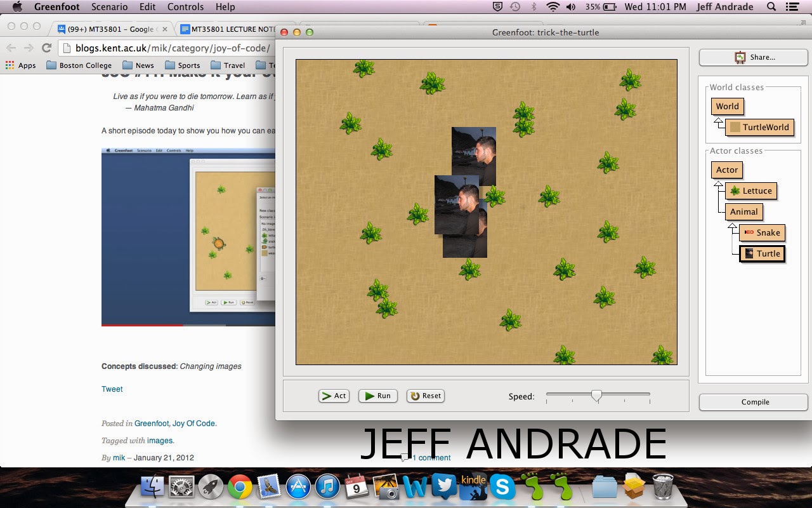812x508 pixels.
Task: Select the Actor class box
Action: [727, 170]
